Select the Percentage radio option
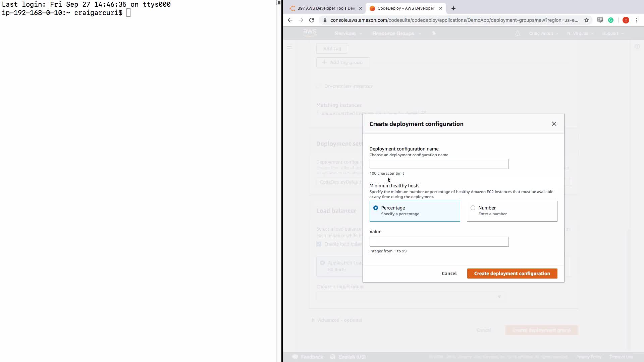644x362 pixels. (376, 208)
